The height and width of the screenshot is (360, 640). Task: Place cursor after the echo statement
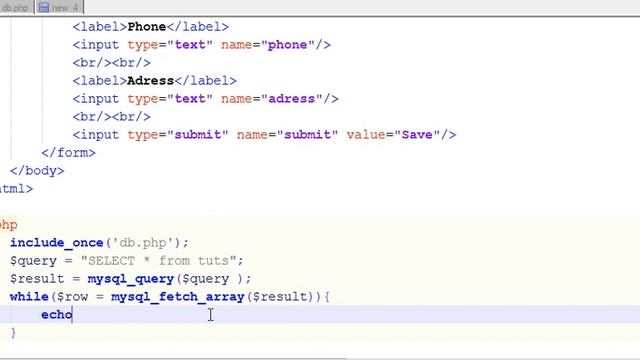click(x=73, y=315)
